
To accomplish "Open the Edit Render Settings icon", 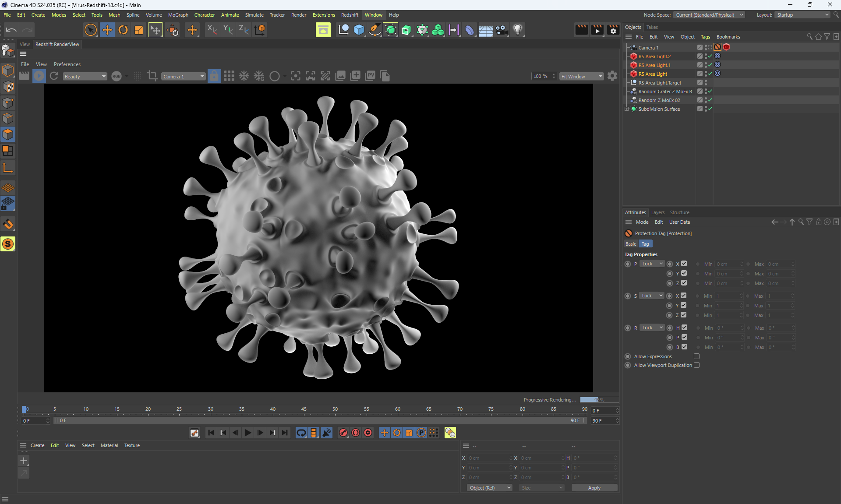I will pyautogui.click(x=613, y=30).
